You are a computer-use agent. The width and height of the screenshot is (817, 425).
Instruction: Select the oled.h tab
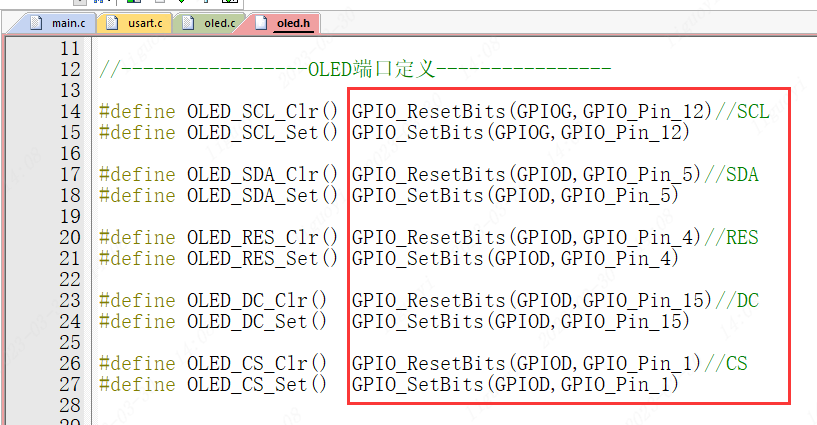pos(284,23)
